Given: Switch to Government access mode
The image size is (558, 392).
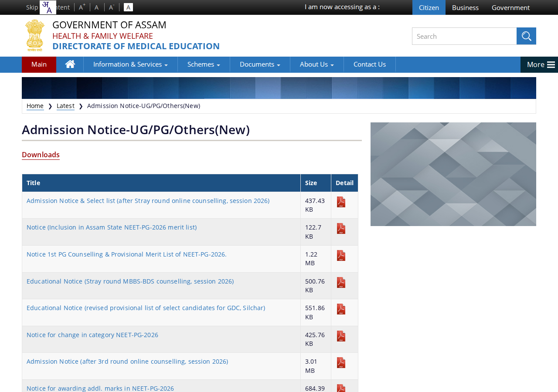Looking at the screenshot, I should coord(510,7).
